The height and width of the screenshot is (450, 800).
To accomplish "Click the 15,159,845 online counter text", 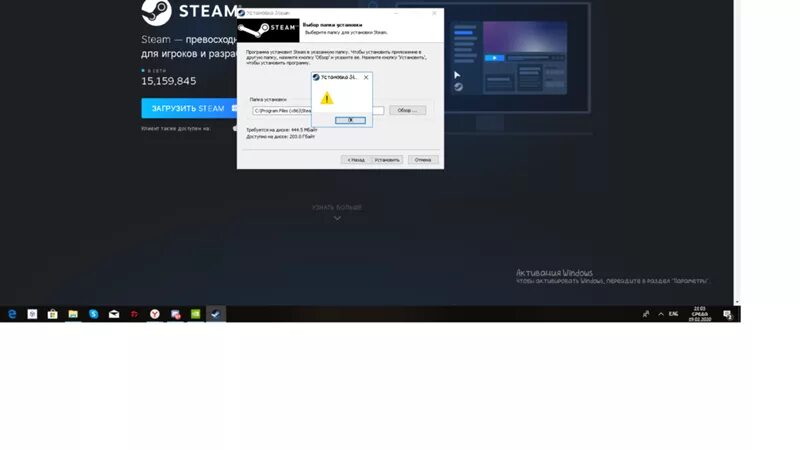I will (x=168, y=81).
